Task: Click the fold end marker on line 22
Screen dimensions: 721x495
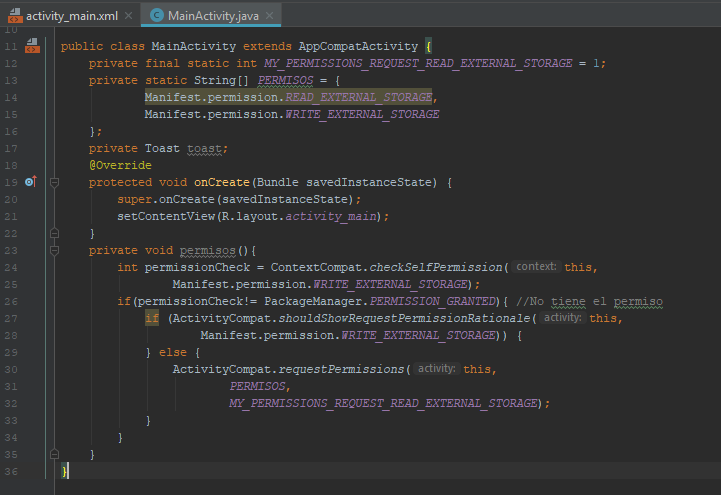Action: [54, 233]
